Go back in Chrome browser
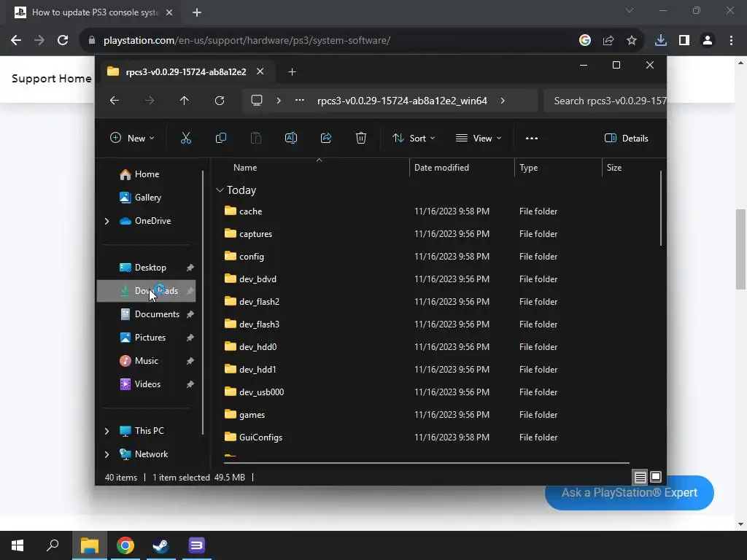Screen dimensions: 747x560 tap(16, 40)
